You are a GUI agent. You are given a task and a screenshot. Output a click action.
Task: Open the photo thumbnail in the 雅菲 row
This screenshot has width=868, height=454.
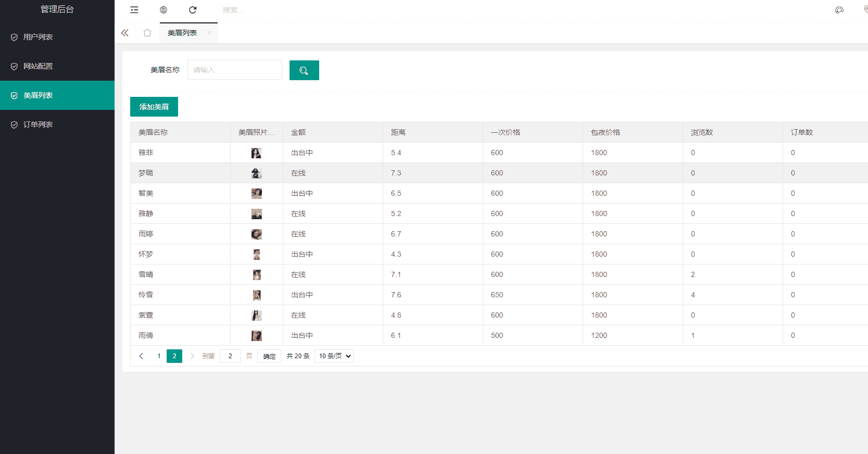[256, 153]
